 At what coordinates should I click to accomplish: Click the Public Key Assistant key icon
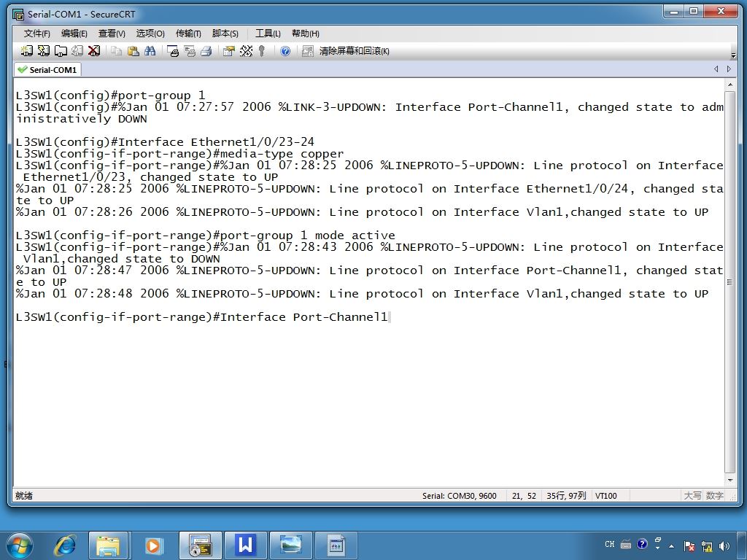[262, 51]
